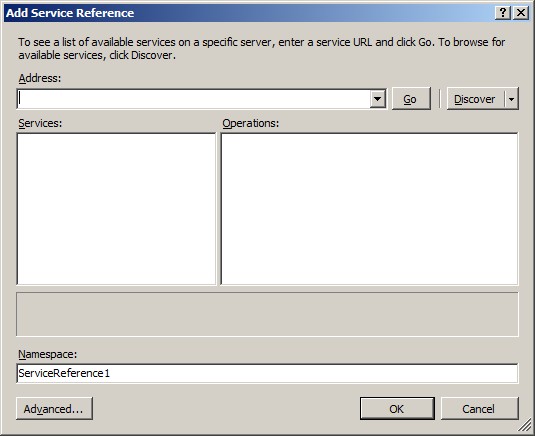The image size is (535, 436).
Task: Click the Address: label
Action: [40, 78]
